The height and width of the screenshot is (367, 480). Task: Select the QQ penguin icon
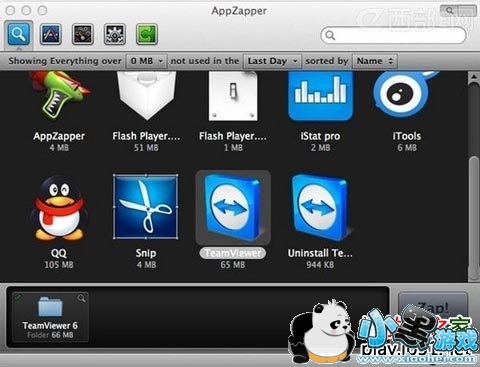point(59,208)
